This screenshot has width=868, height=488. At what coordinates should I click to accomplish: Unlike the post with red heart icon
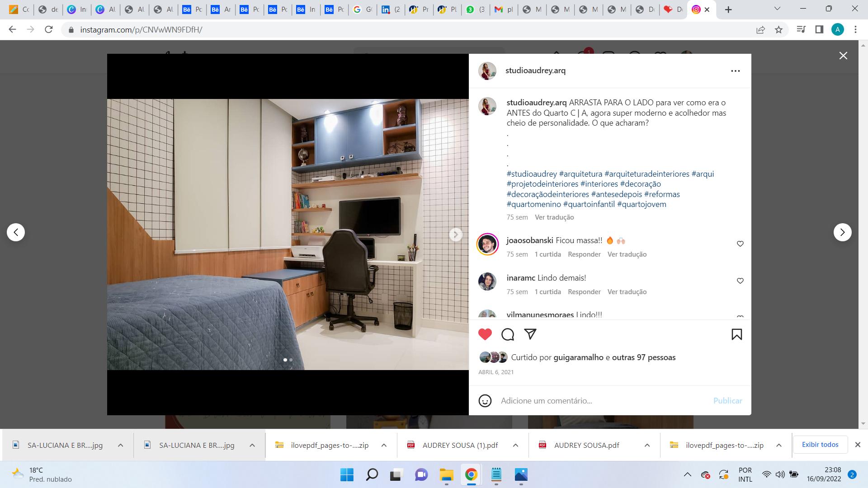point(485,334)
